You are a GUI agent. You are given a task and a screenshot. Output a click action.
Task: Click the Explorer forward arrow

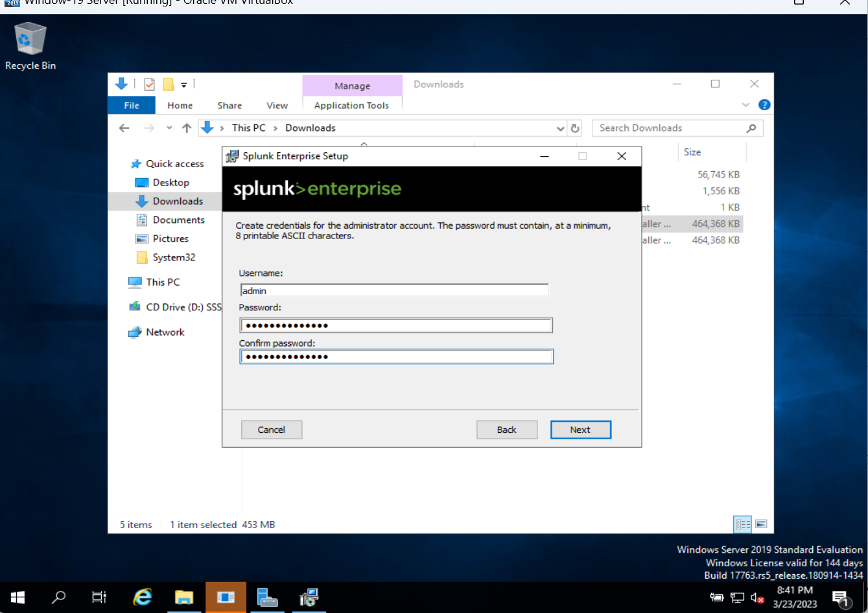pyautogui.click(x=149, y=128)
